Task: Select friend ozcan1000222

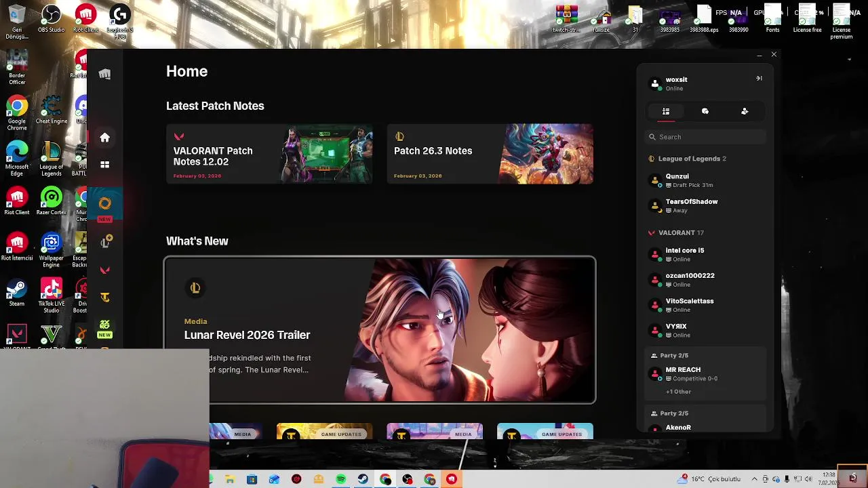Action: click(706, 279)
